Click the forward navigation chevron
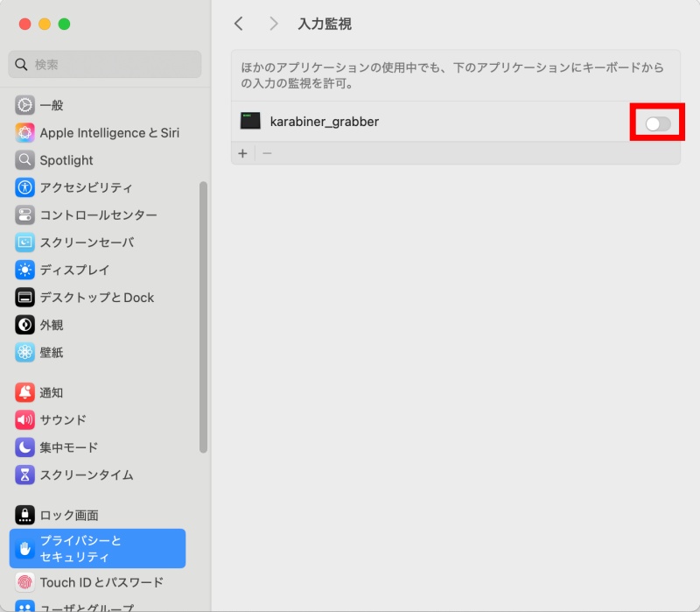Screen dimensions: 700x612 tap(274, 24)
